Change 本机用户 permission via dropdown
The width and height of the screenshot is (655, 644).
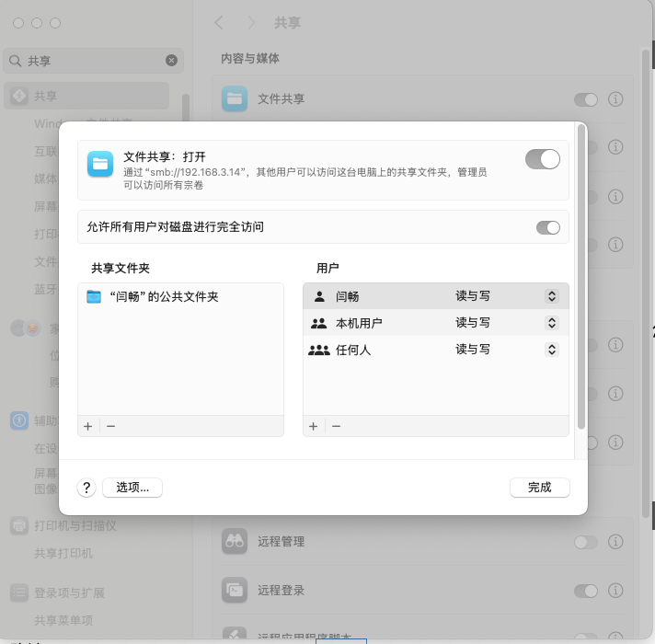click(x=551, y=323)
